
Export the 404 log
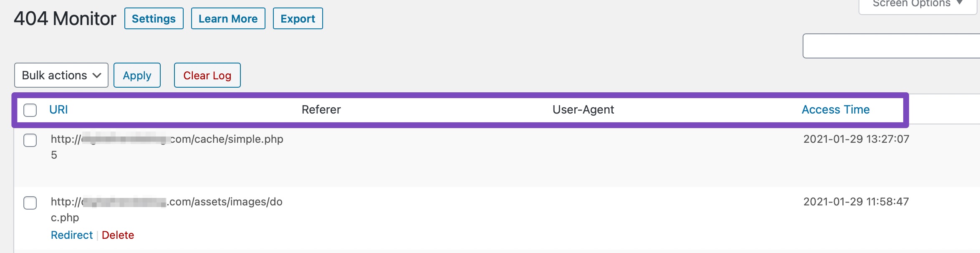click(x=298, y=19)
